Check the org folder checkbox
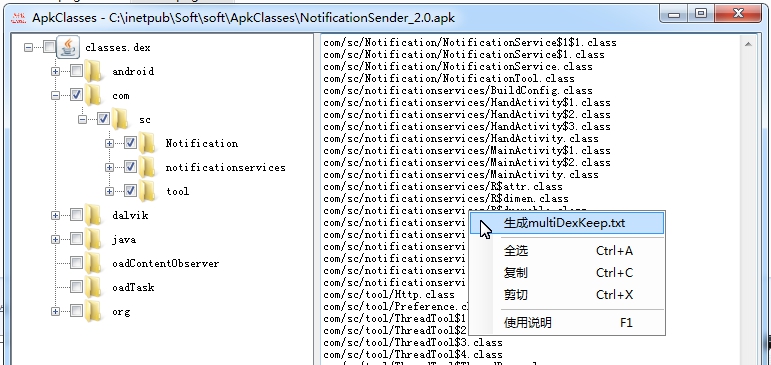Screen dimensions: 771x365 point(76,311)
